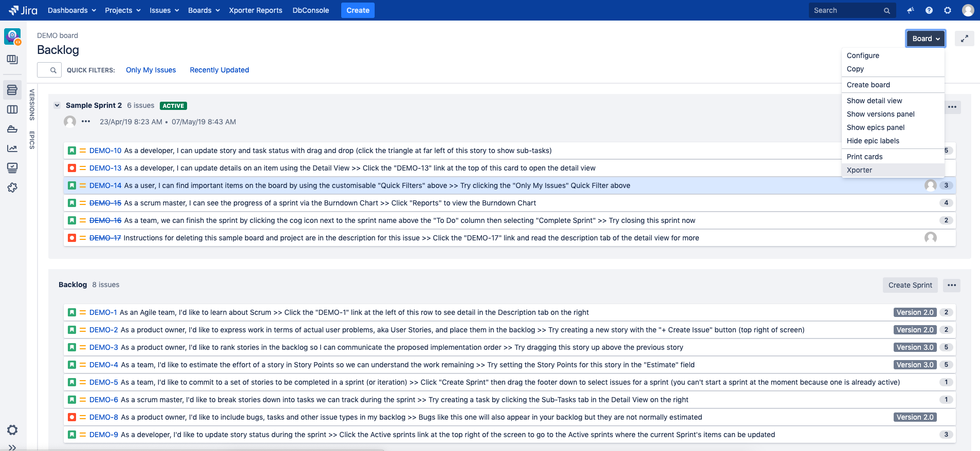
Task: Click the top Search input field
Action: (x=847, y=10)
